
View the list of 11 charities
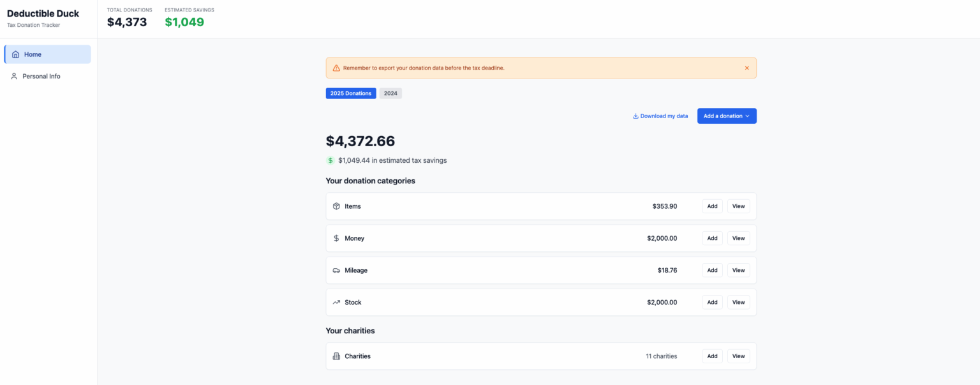(738, 356)
